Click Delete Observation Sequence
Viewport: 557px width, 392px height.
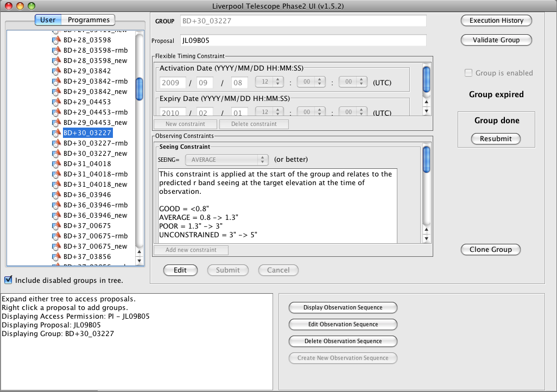click(x=343, y=341)
